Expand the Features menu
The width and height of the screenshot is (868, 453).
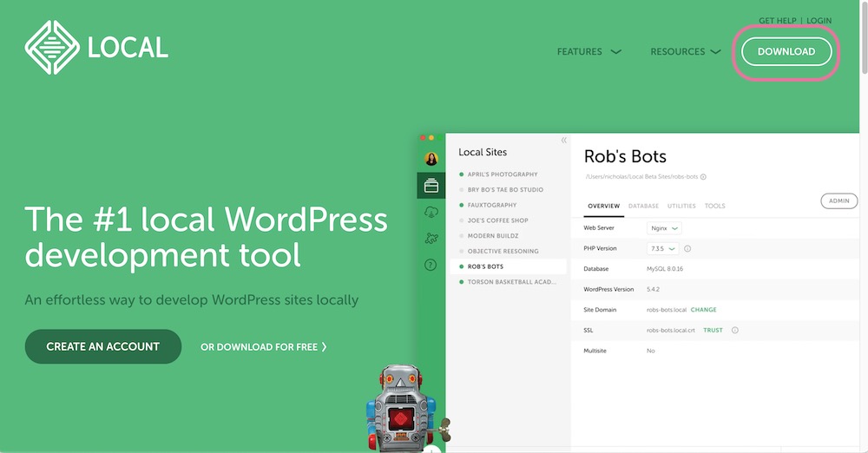589,51
